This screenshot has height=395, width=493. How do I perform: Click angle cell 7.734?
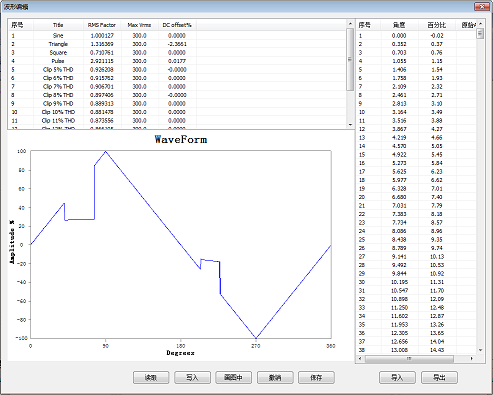[399, 222]
